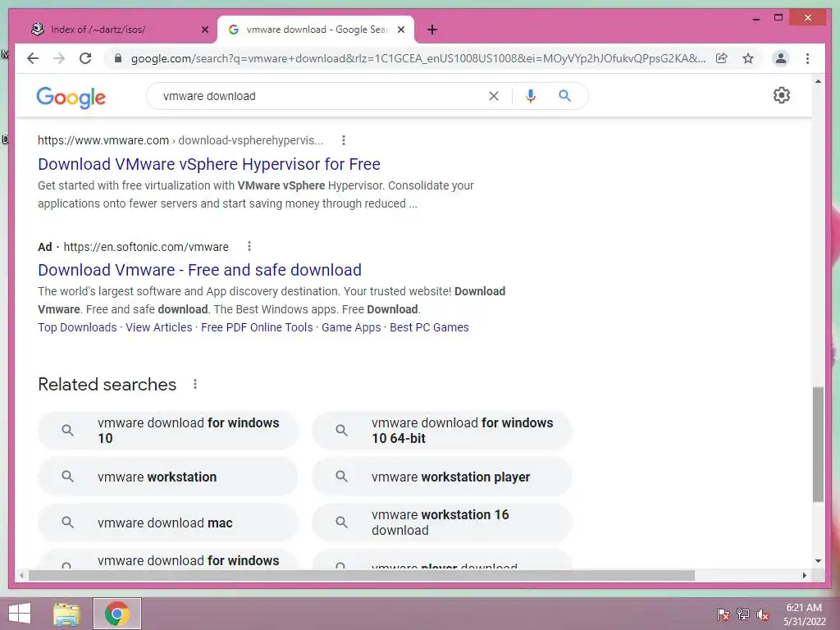Click the horizontal scrollbar thumb
The image size is (840, 630).
tap(362, 575)
